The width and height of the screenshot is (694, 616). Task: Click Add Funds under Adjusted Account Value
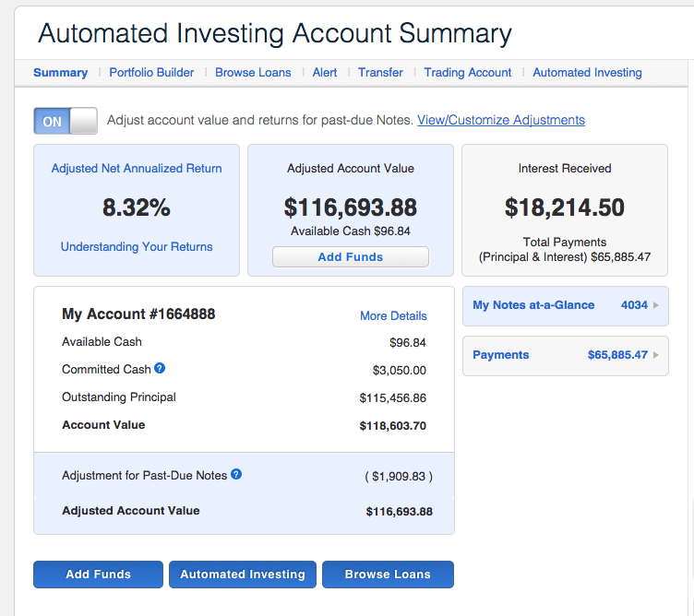pyautogui.click(x=351, y=257)
